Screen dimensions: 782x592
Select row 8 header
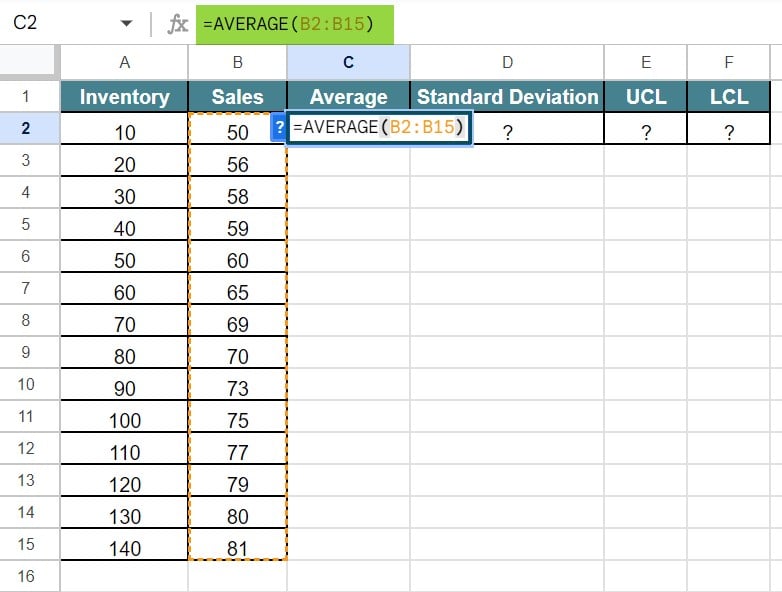point(26,320)
